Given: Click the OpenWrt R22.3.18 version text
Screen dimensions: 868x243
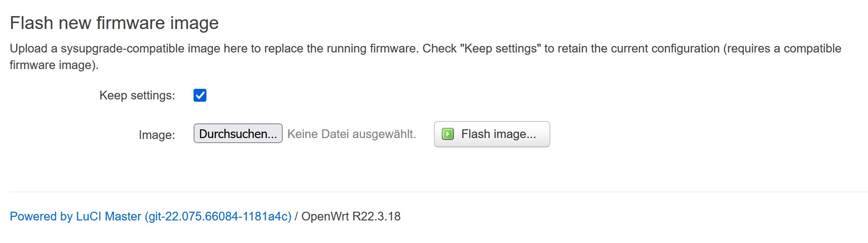Looking at the screenshot, I should click(351, 216).
